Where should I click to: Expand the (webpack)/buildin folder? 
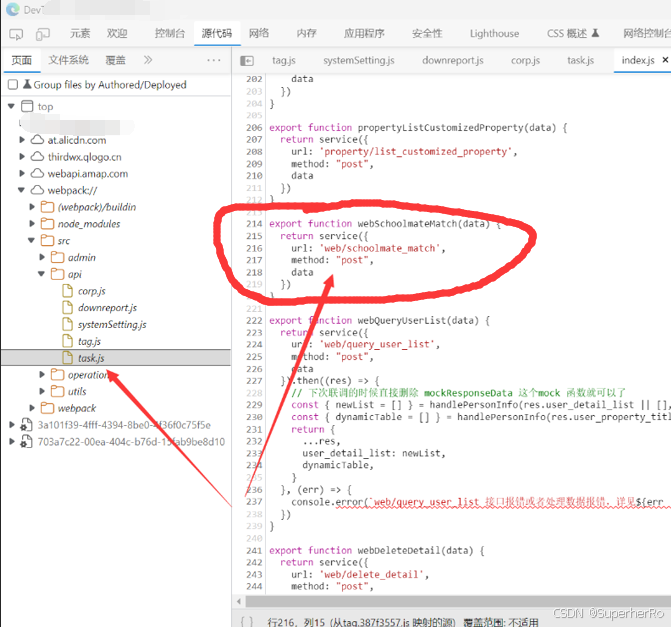coord(32,207)
